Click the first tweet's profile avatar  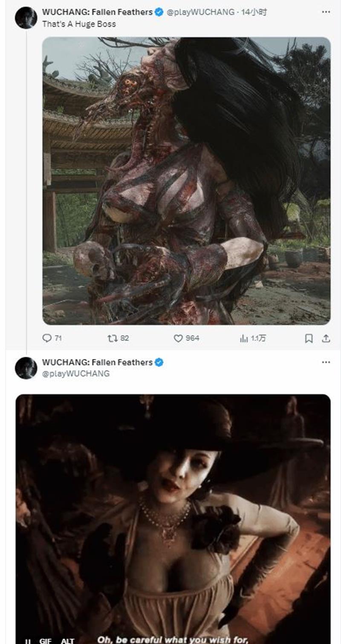(26, 18)
